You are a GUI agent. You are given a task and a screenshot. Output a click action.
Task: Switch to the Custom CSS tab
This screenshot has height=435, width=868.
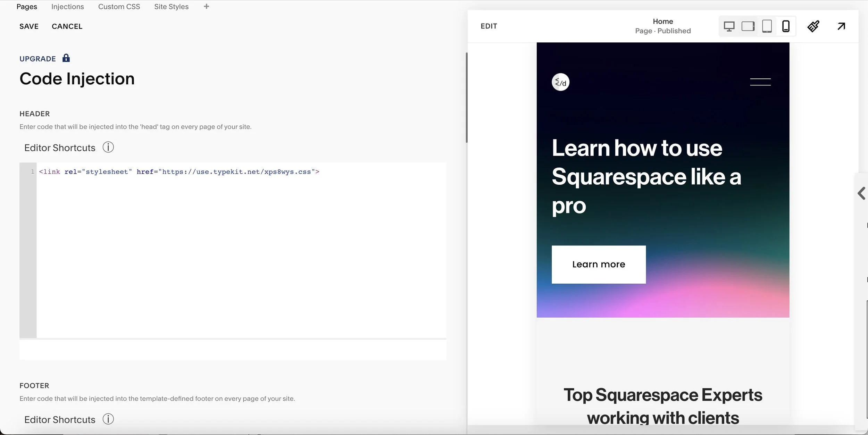point(119,6)
